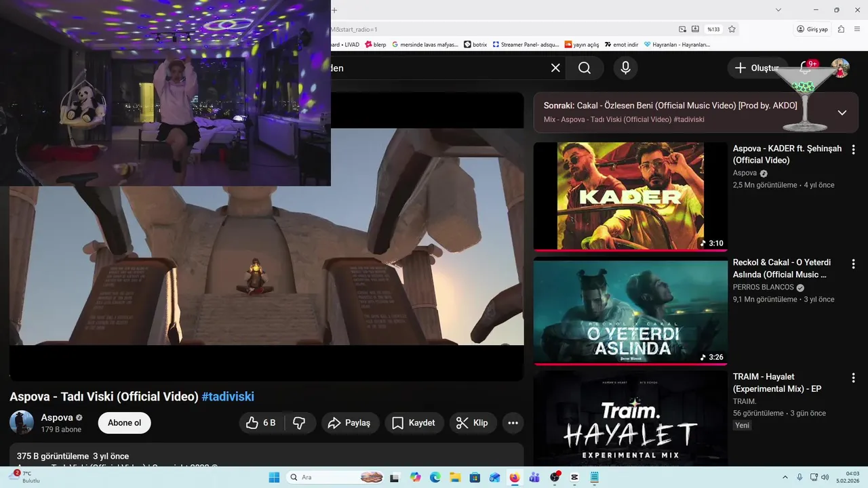
Task: Subscribe with the Abone ol button
Action: tap(125, 423)
